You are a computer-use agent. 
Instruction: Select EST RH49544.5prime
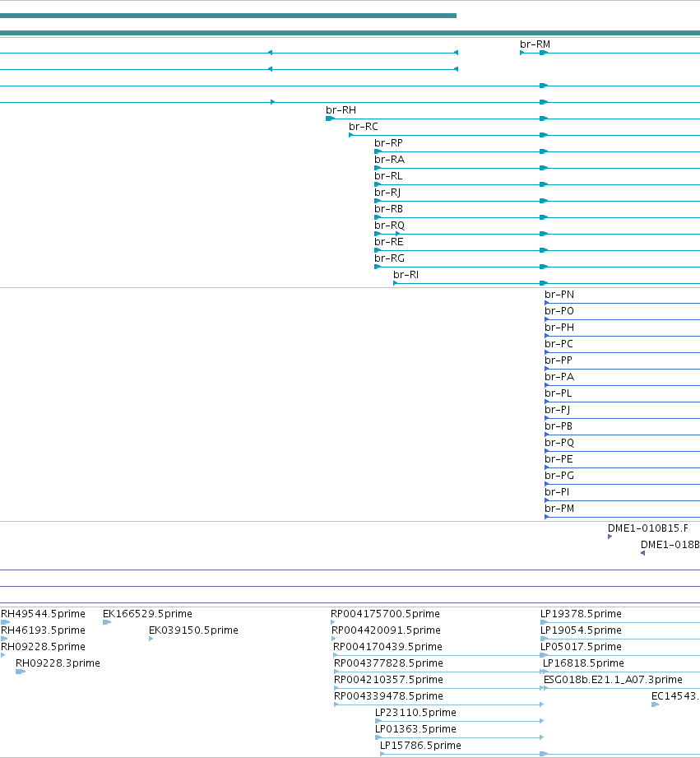(x=43, y=613)
